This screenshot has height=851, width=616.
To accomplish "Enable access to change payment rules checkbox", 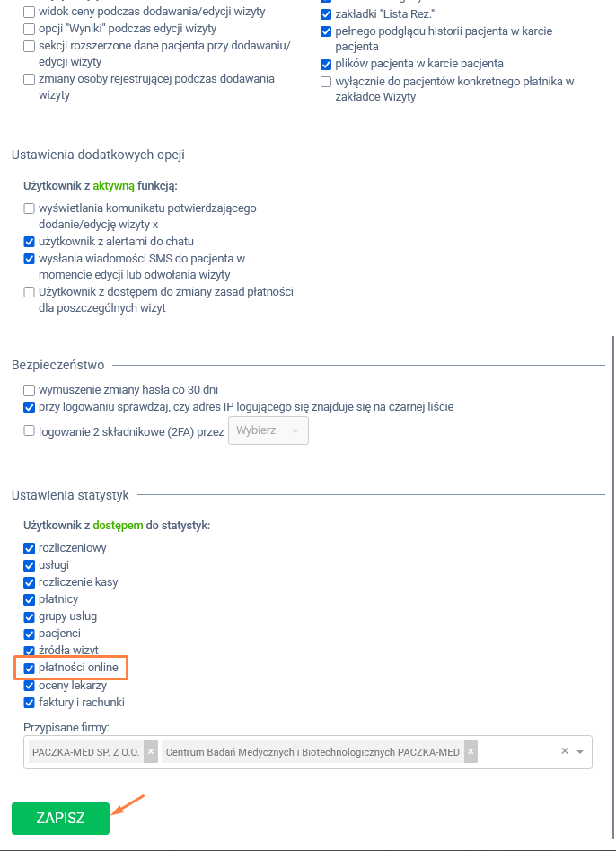I will pos(30,292).
